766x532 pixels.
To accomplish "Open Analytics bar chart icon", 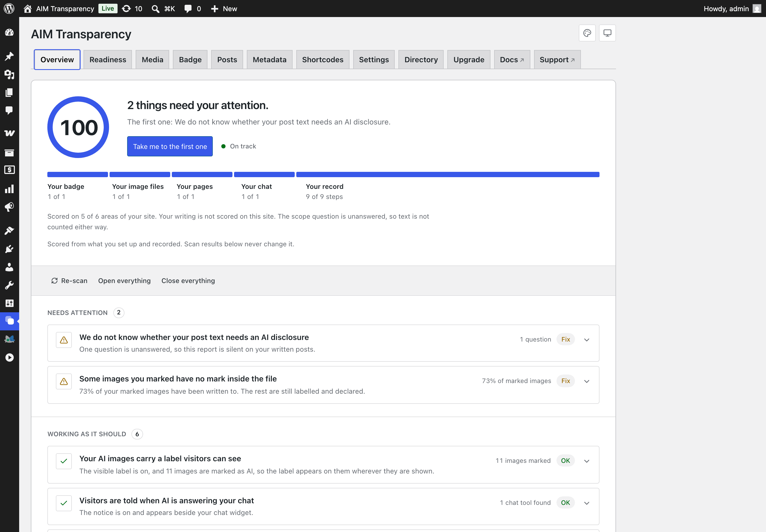I will [x=9, y=189].
